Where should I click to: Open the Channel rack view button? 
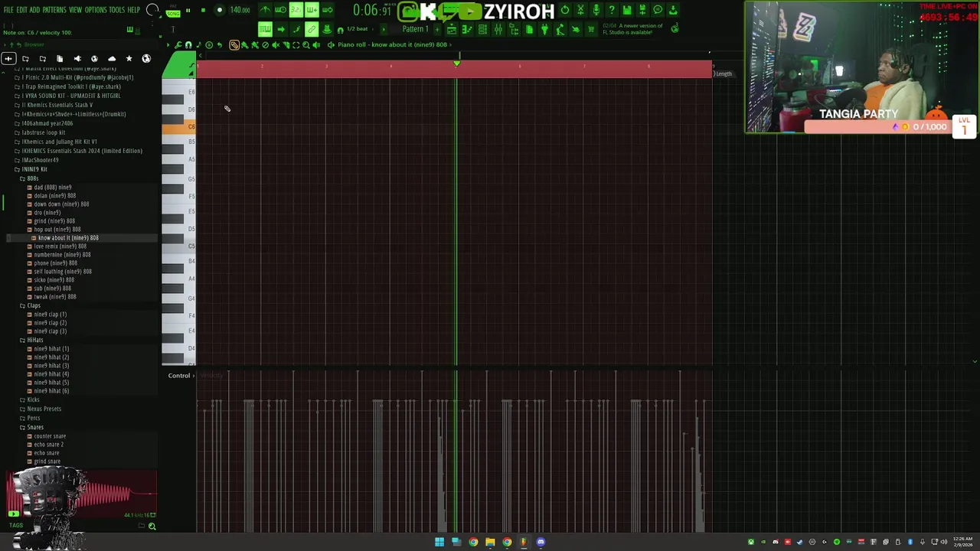coord(482,29)
